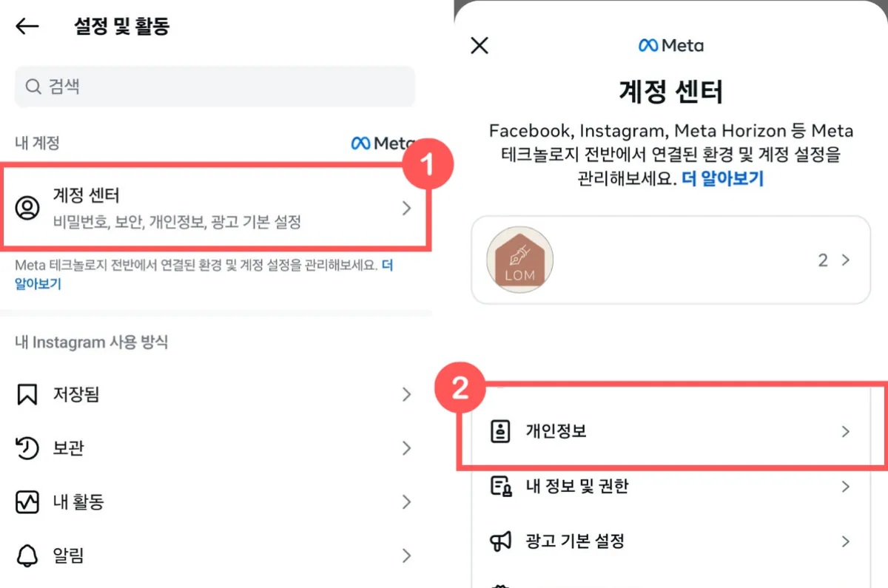
Task: Click the 검색 search field
Action: tap(215, 87)
